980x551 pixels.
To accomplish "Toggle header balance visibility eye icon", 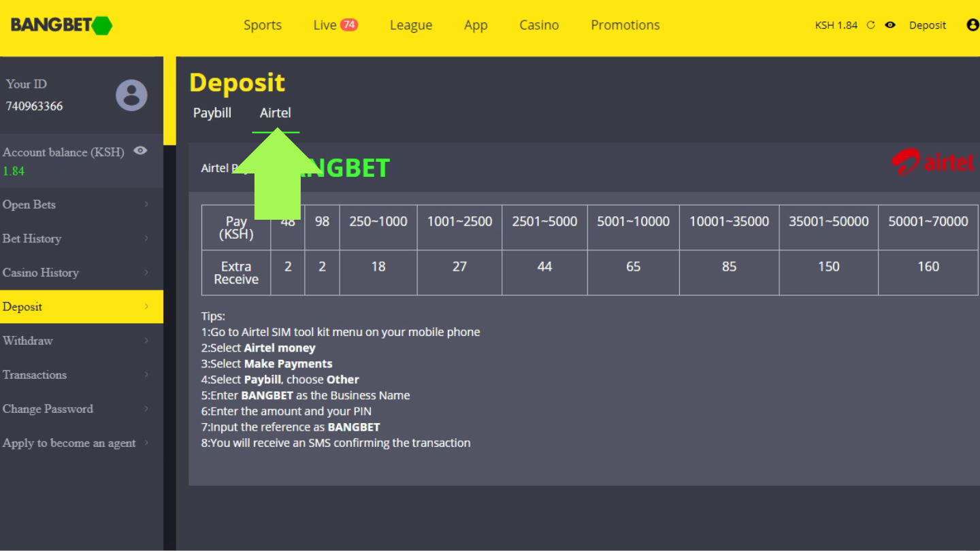I will [890, 25].
